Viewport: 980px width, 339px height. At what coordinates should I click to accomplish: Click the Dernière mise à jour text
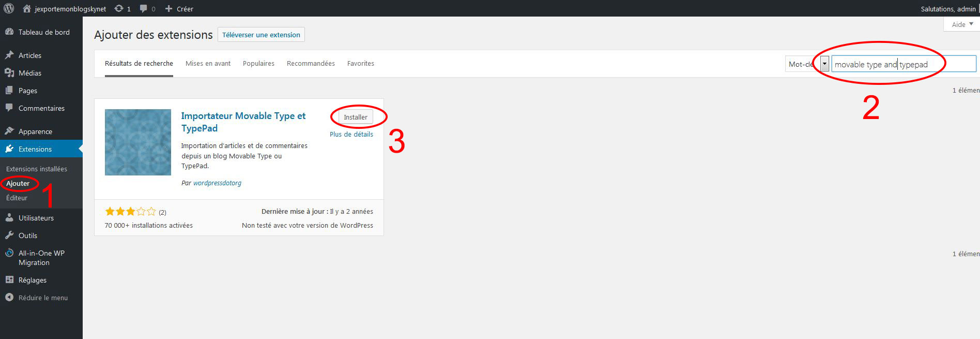(317, 211)
